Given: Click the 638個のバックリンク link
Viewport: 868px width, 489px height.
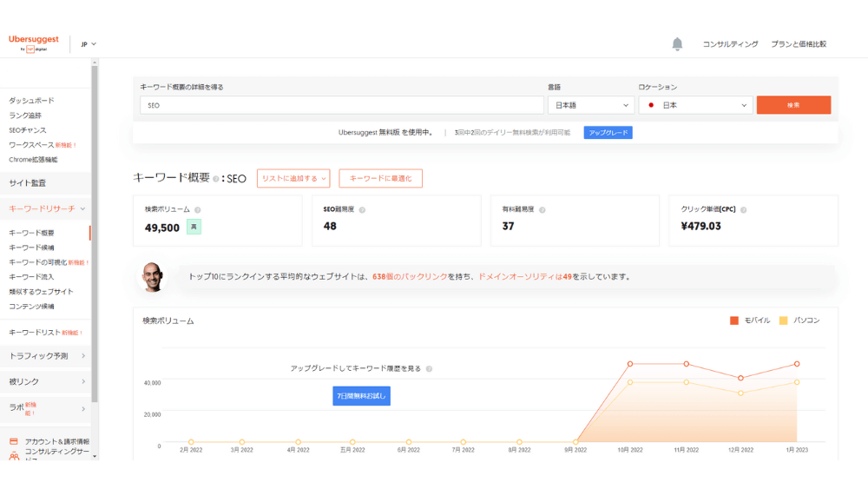Looking at the screenshot, I should pos(410,277).
